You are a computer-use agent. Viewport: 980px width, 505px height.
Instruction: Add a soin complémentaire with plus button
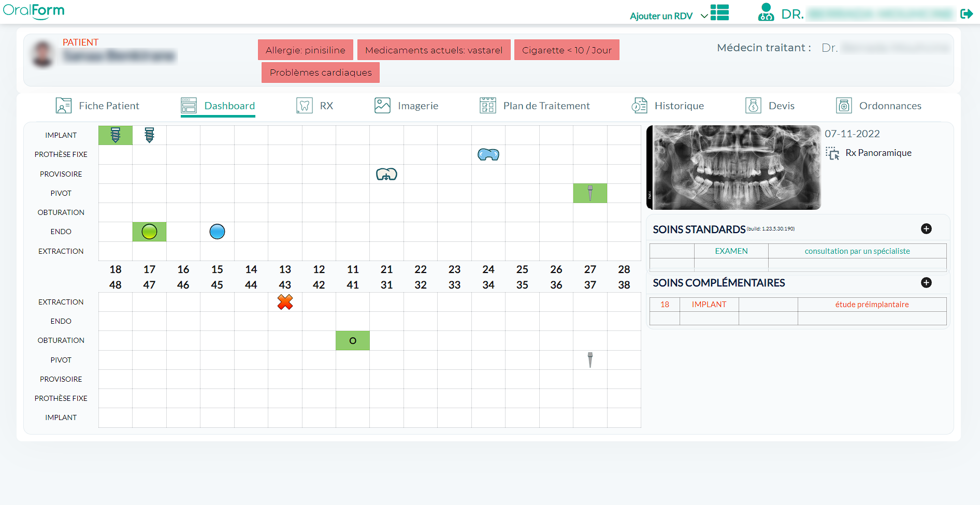pos(926,283)
